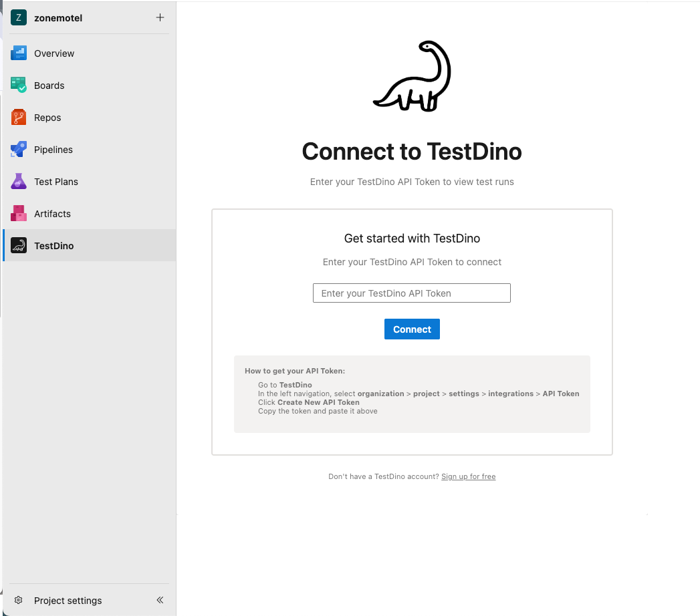Collapse the sidebar with the double-chevron
The image size is (700, 616).
pos(160,600)
